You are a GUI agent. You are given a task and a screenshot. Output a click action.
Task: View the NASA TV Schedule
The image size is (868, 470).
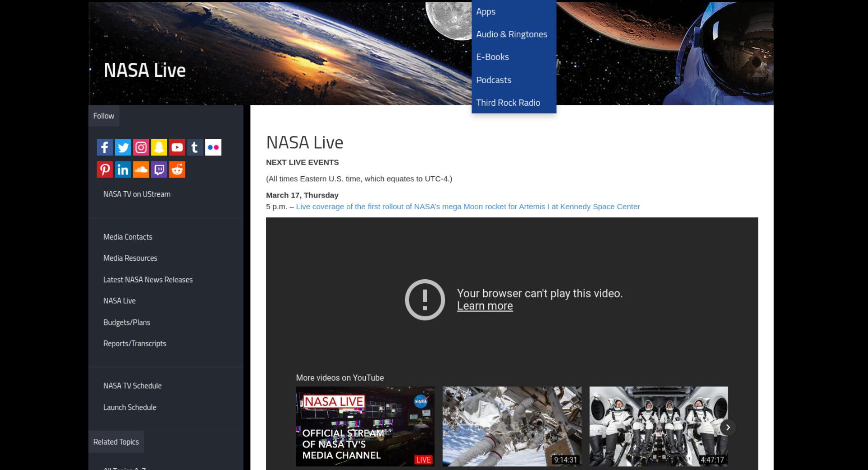(132, 386)
